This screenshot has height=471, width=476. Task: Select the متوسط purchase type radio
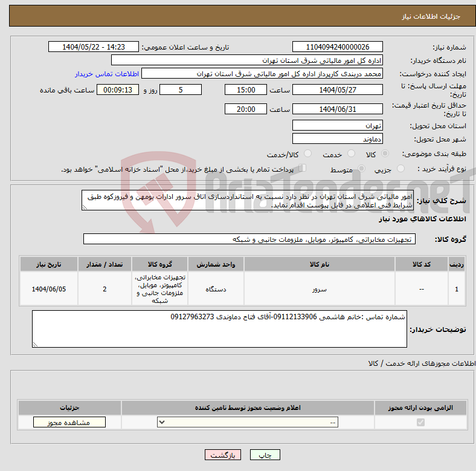(x=362, y=168)
